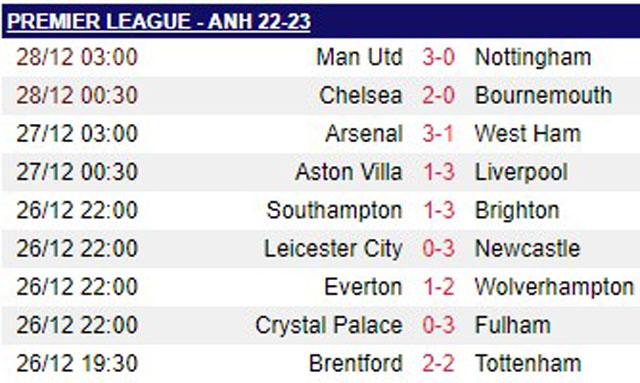Select the 26/12 19:30 match time row
This screenshot has width=640, height=383.
click(x=320, y=363)
